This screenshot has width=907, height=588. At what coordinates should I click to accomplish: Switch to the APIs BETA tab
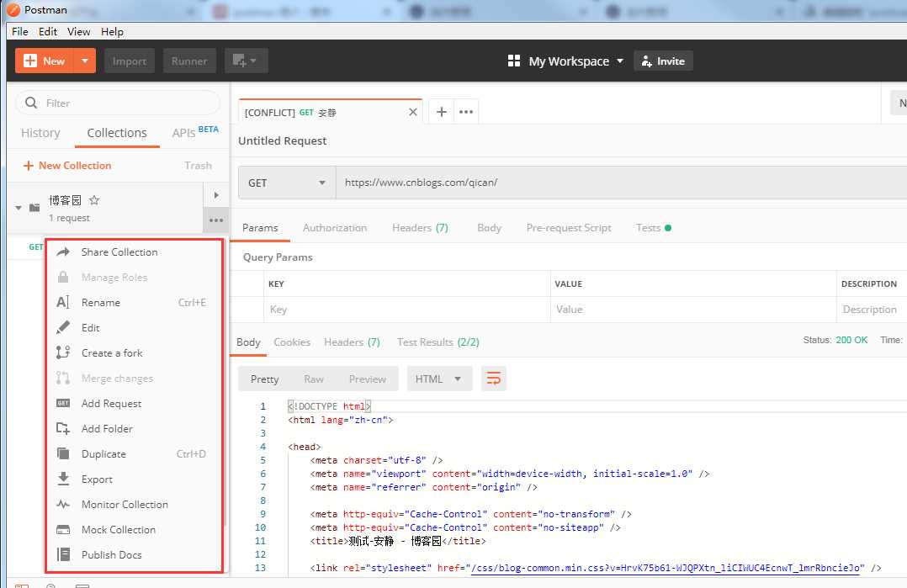(195, 132)
